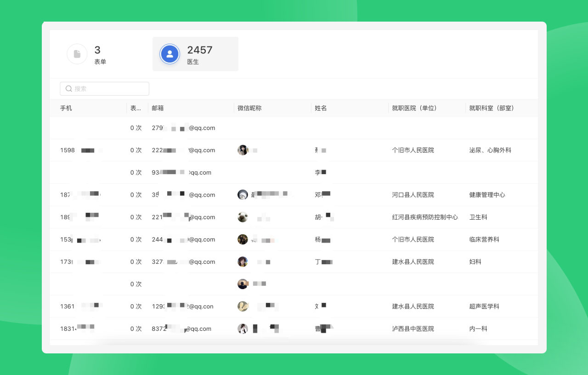Click the 妇科 cell
Image resolution: width=588 pixels, height=375 pixels.
[x=475, y=262]
